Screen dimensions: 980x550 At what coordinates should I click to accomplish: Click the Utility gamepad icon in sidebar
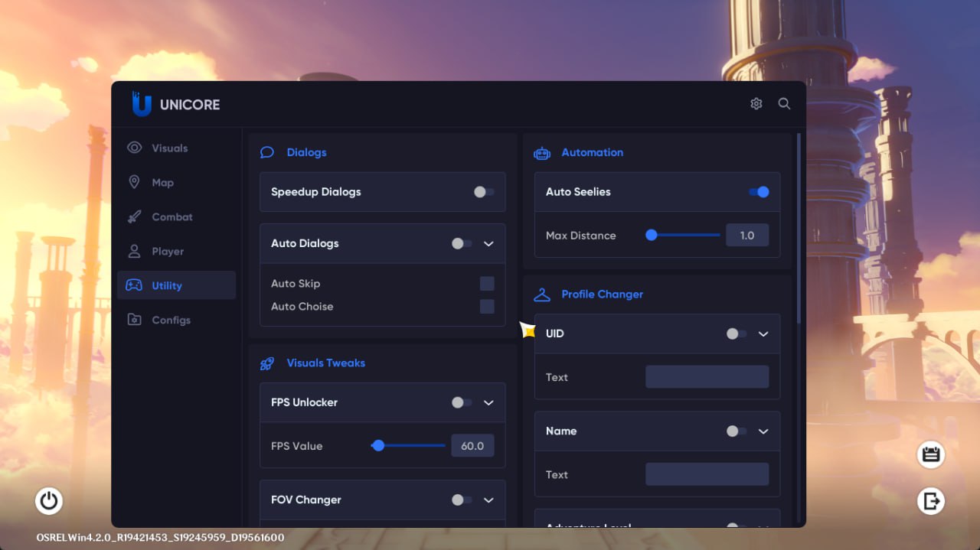(x=134, y=285)
